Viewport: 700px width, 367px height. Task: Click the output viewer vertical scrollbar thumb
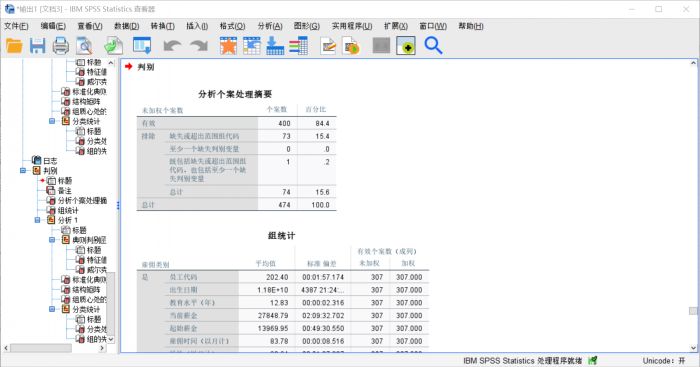coord(693,311)
